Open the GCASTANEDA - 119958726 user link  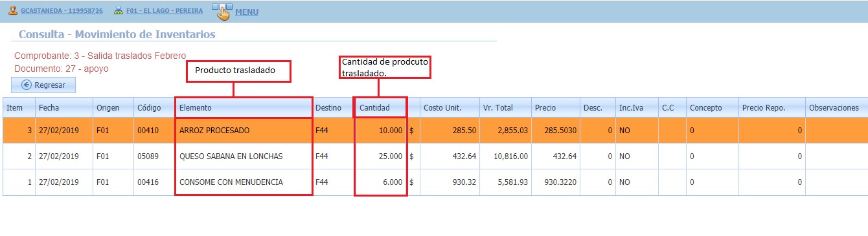(62, 12)
